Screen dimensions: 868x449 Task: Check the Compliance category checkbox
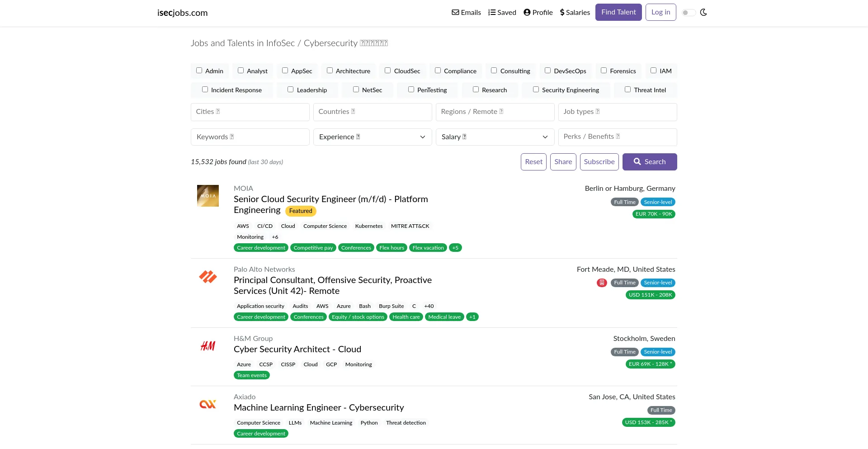click(438, 71)
